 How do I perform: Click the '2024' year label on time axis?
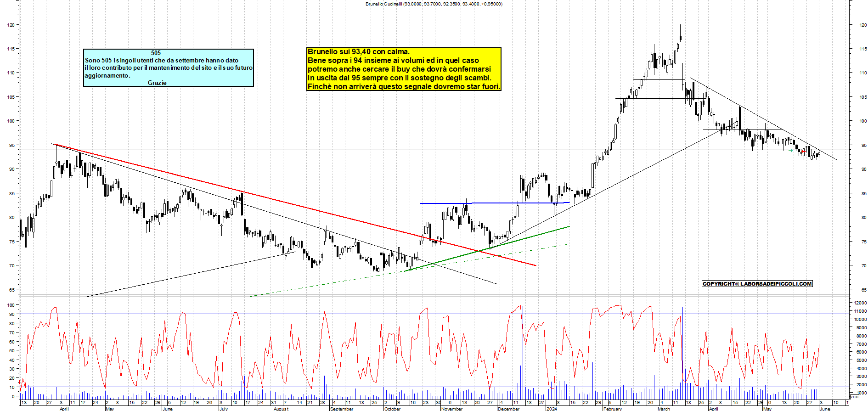[552, 409]
